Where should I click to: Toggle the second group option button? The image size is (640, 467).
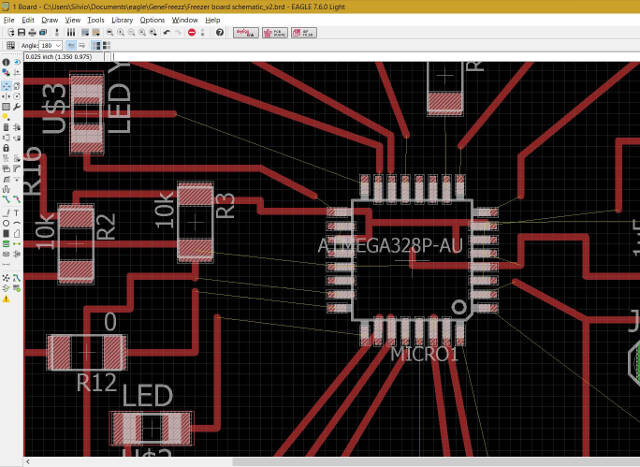tap(107, 45)
